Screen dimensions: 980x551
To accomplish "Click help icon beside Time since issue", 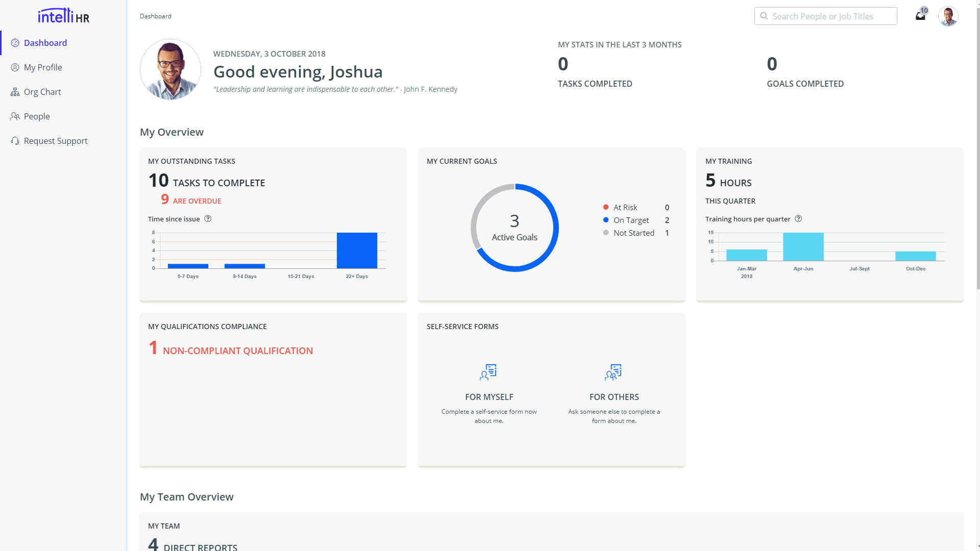I will point(208,219).
